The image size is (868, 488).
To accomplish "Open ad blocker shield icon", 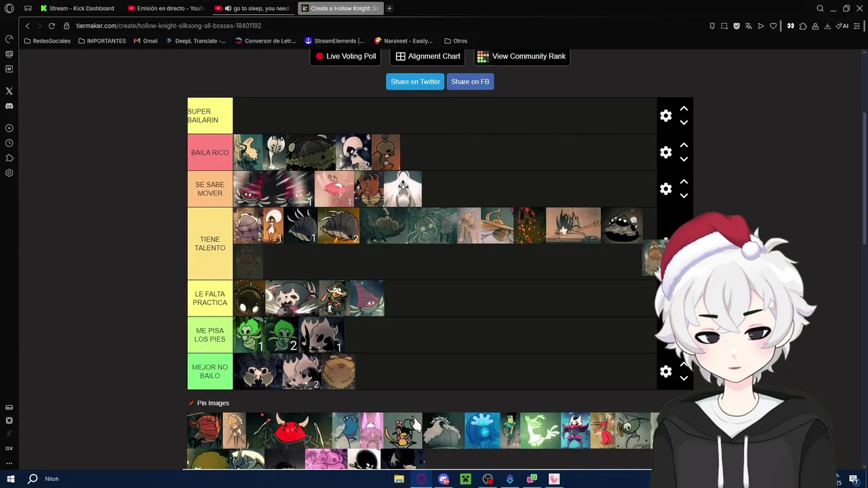I will point(736,26).
